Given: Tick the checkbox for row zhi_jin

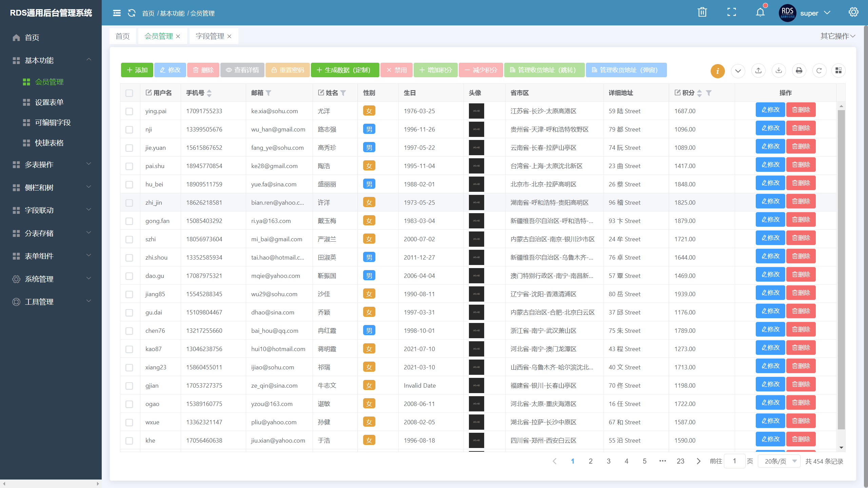Looking at the screenshot, I should (x=129, y=203).
